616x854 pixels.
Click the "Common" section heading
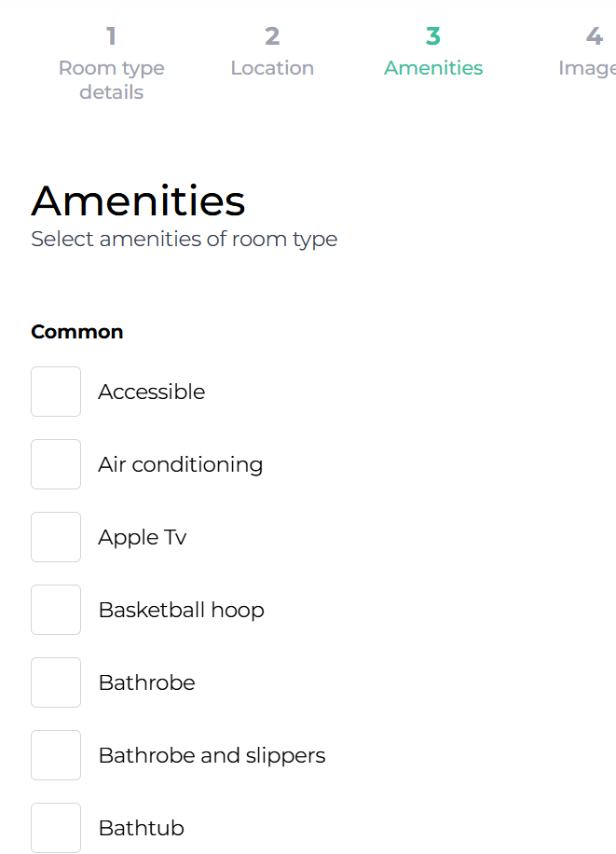click(77, 332)
